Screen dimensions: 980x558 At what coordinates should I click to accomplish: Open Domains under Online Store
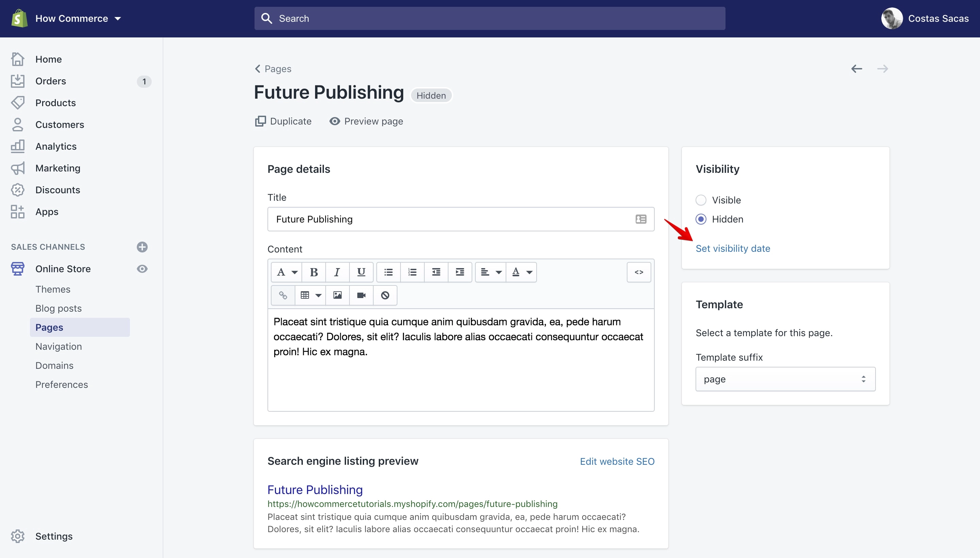point(54,365)
